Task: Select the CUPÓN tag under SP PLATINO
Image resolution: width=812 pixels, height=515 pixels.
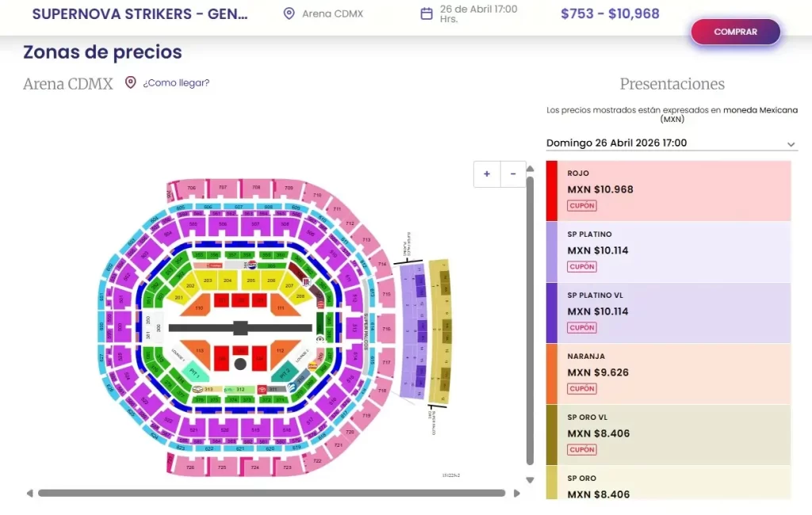Action: click(x=582, y=266)
